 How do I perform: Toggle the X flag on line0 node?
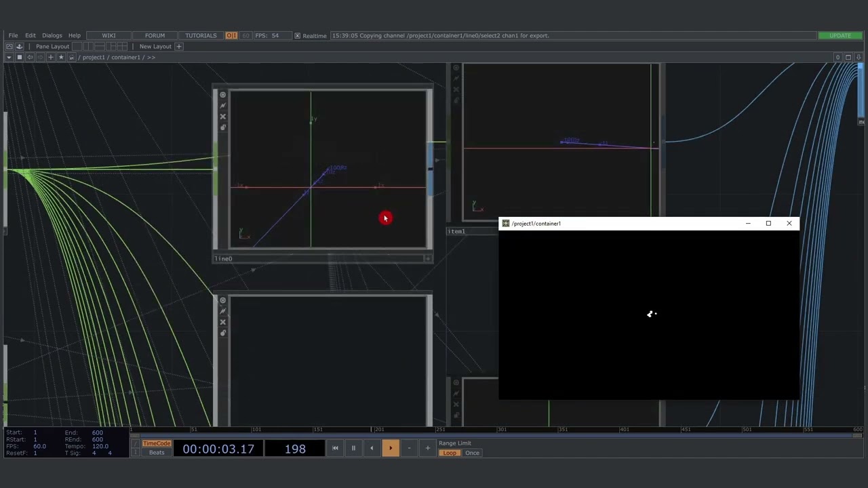point(222,117)
